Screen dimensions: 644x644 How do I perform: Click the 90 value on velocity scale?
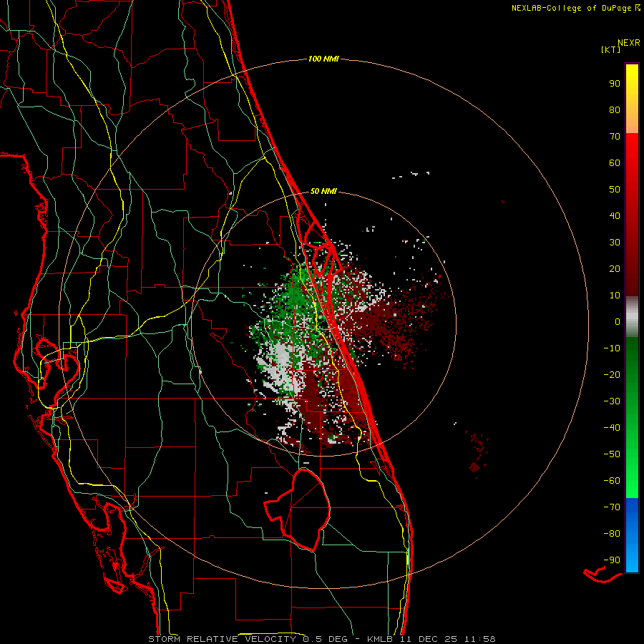click(615, 84)
